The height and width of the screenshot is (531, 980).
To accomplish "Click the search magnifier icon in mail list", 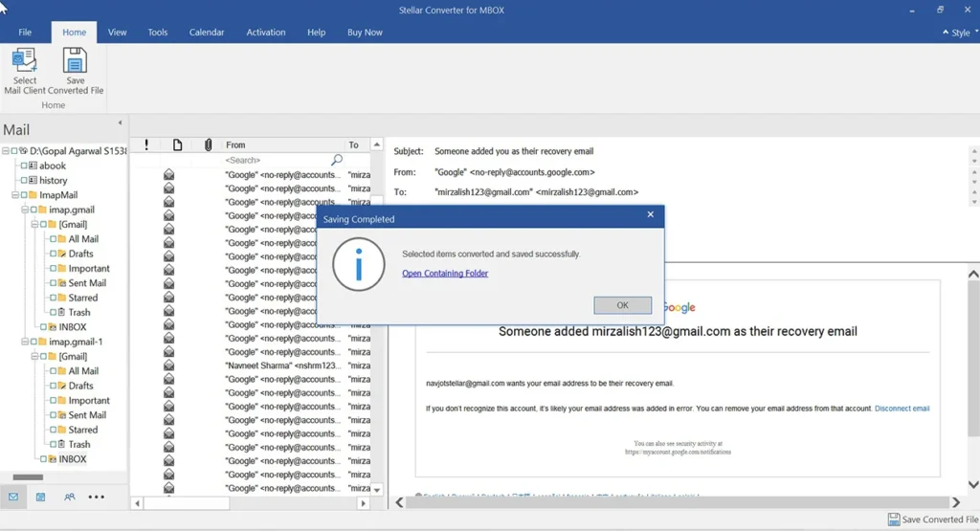I will coord(336,160).
